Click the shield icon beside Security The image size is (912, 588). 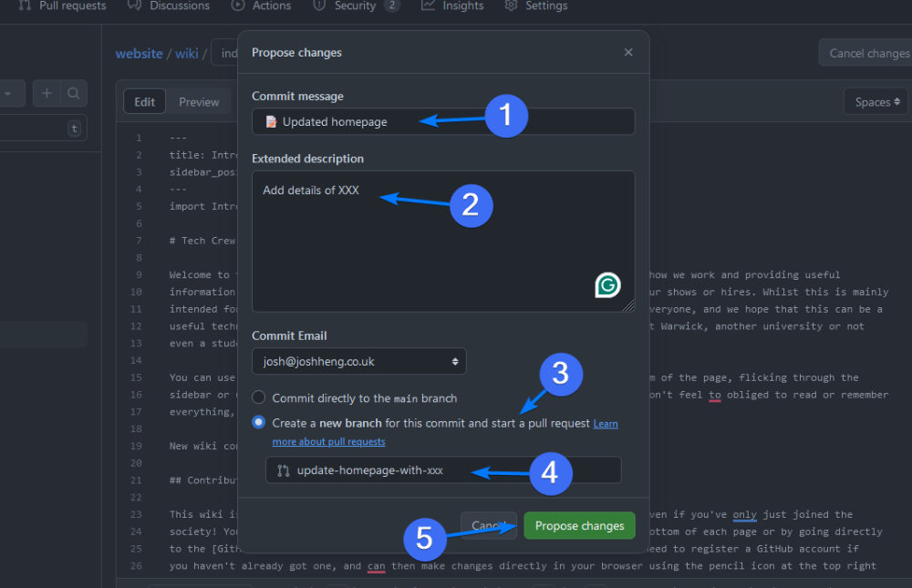tap(319, 5)
